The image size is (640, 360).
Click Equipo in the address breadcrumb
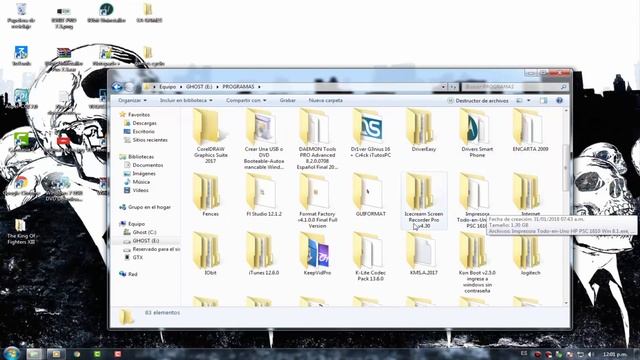[x=167, y=87]
